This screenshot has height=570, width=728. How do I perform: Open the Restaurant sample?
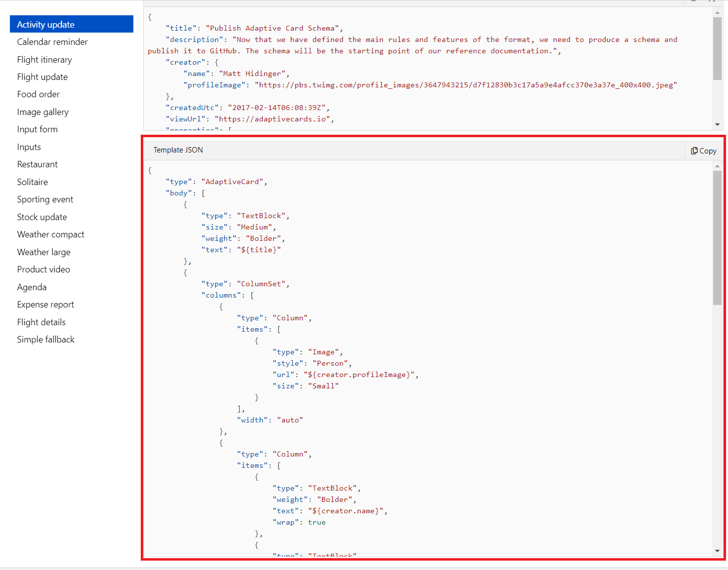coord(38,164)
